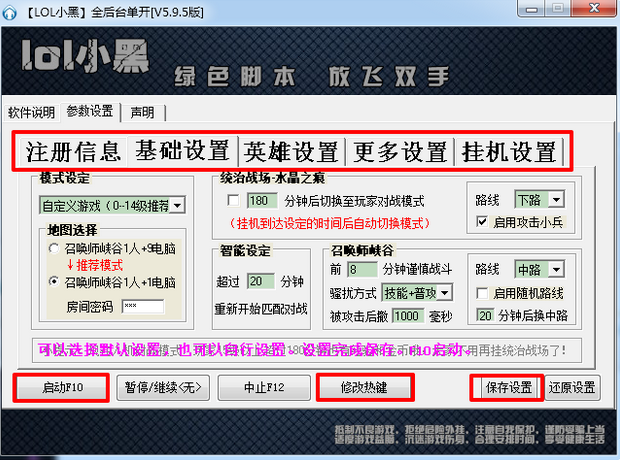The image size is (620, 460).
Task: Open the 软件说明 tab
Action: 31,113
